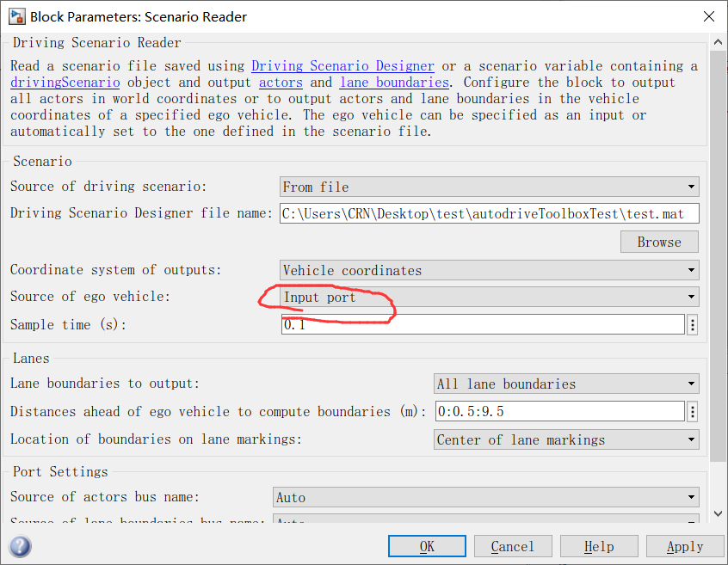Click the Simulink block icon in title bar
728x565 pixels.
[16, 16]
